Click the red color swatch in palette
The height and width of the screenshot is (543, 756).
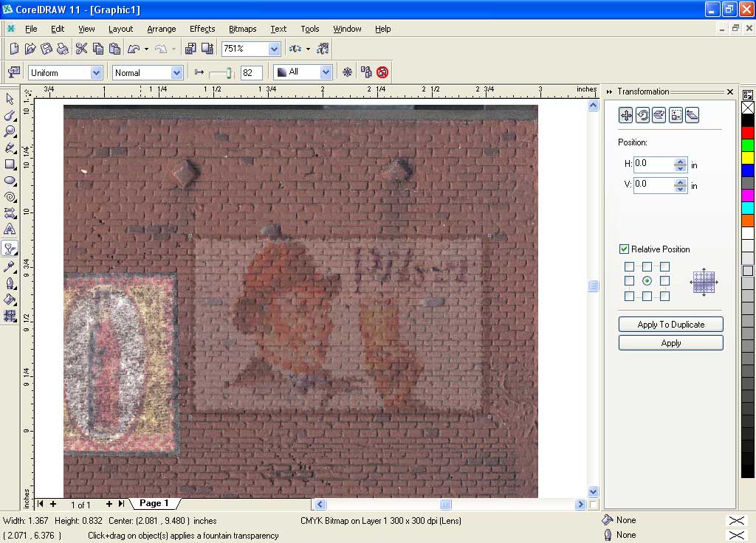click(748, 133)
